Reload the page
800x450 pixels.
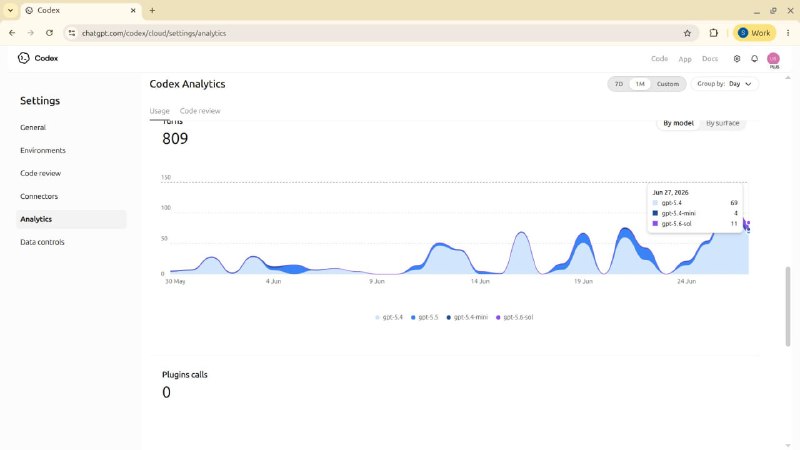pos(49,33)
